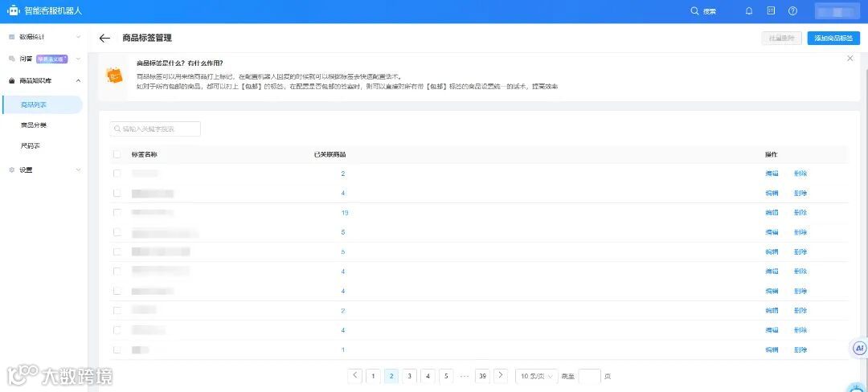Click the 商品标签管理 page title
Image resolution: width=868 pixels, height=392 pixels.
pyautogui.click(x=147, y=38)
